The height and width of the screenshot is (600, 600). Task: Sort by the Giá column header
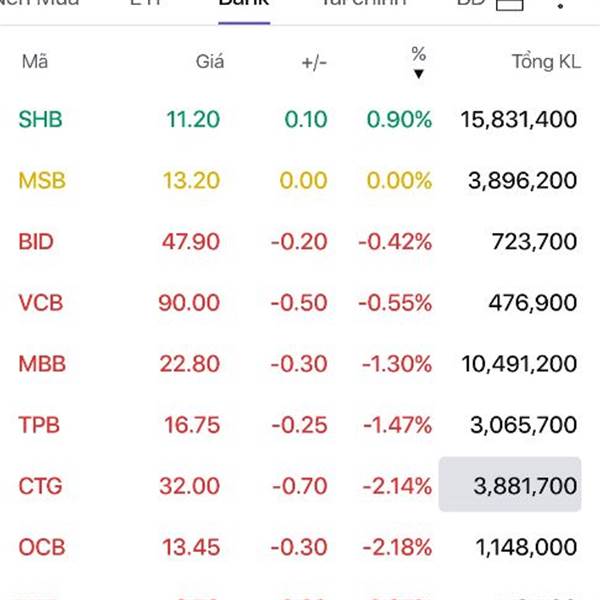click(210, 62)
